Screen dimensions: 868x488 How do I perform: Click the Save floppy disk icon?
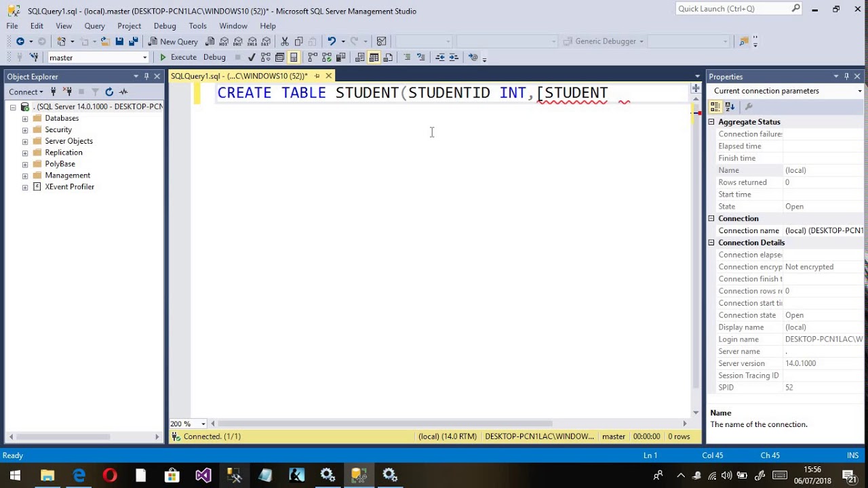pyautogui.click(x=119, y=41)
